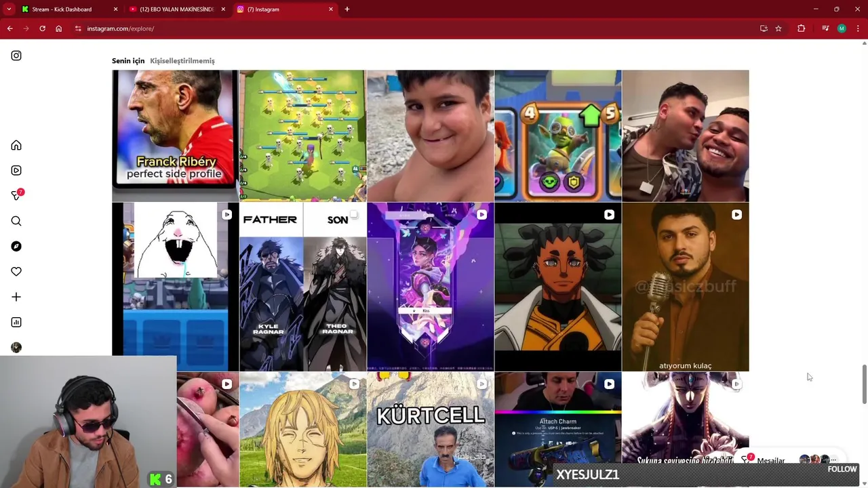This screenshot has width=868, height=488.
Task: Open Reels from sidebar
Action: tap(16, 170)
